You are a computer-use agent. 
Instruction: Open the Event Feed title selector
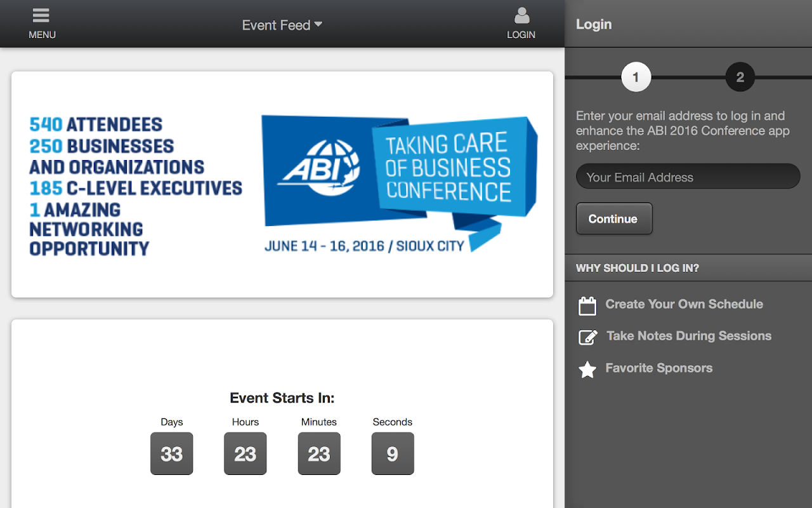click(x=276, y=25)
